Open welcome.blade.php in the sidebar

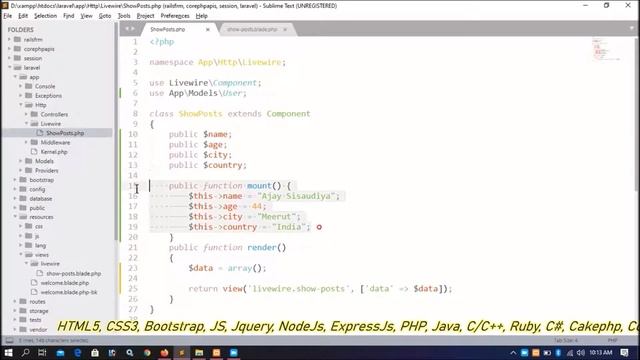[64, 283]
